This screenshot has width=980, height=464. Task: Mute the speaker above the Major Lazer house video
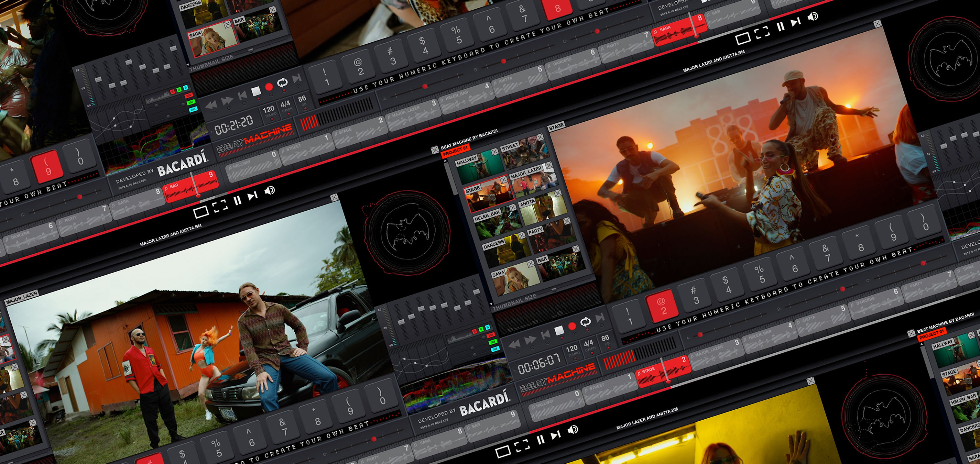pos(270,190)
